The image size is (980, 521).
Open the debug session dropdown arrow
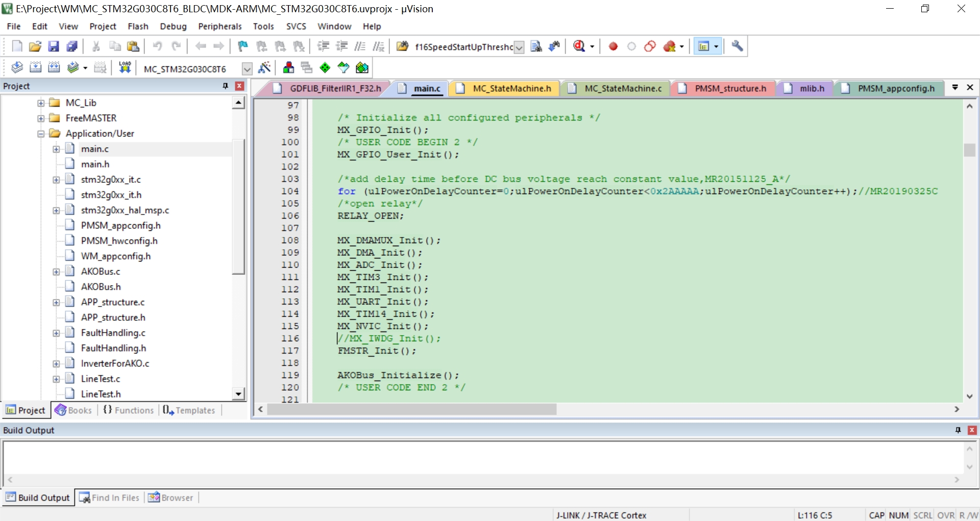point(592,46)
